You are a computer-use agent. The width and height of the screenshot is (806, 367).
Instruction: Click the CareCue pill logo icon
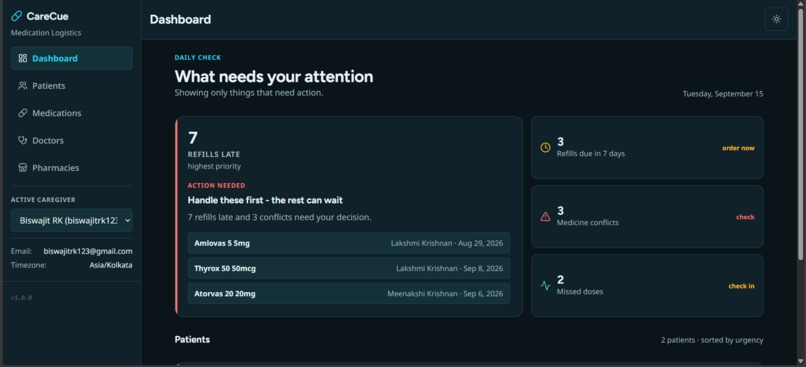[16, 16]
